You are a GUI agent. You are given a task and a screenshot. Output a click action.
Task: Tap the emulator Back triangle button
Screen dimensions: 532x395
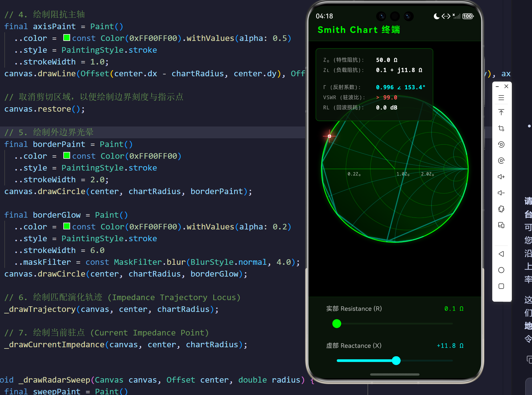pyautogui.click(x=501, y=254)
